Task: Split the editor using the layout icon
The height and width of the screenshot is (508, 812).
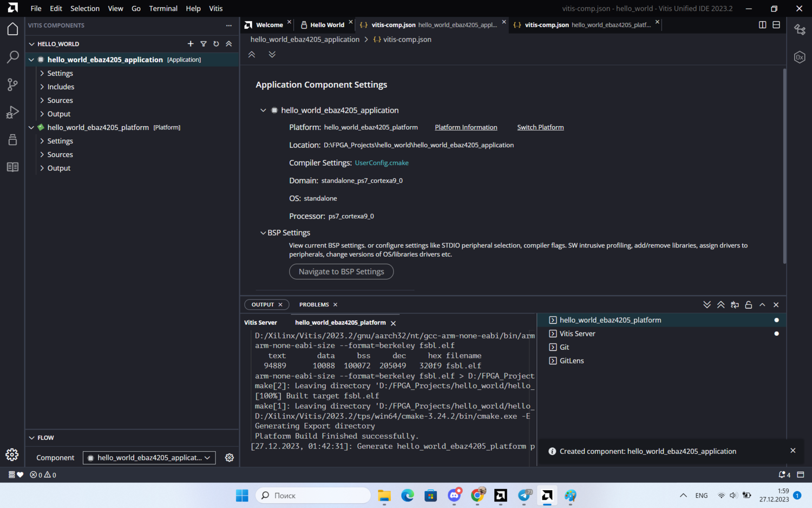Action: tap(762, 25)
